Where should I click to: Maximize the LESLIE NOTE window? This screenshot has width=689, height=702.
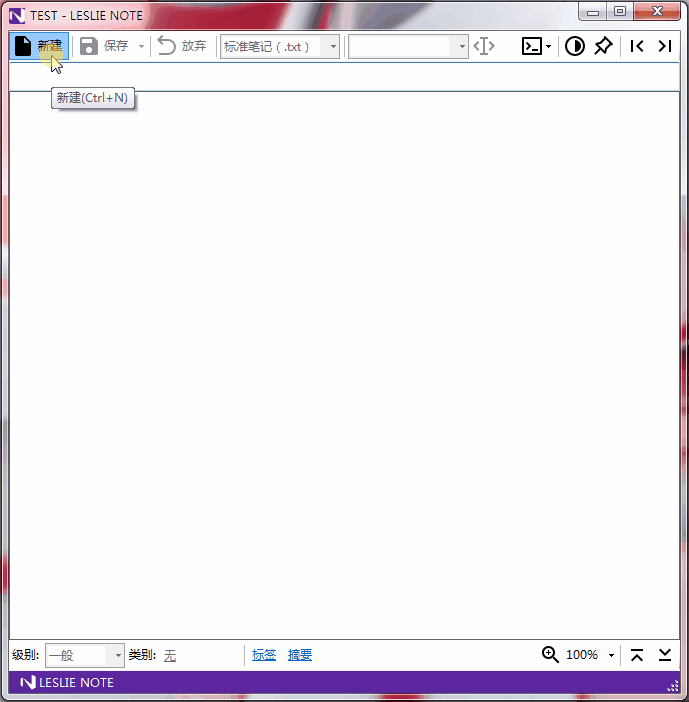click(x=620, y=12)
